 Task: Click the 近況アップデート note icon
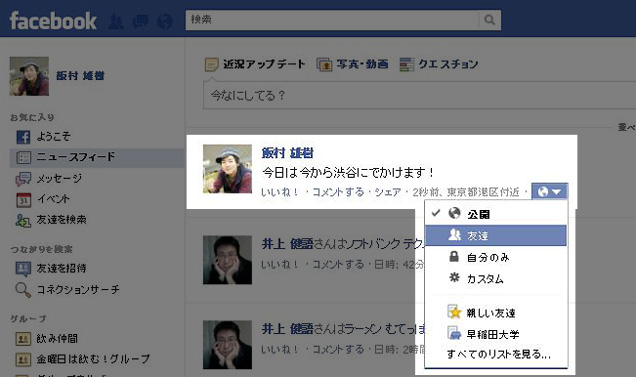point(212,65)
